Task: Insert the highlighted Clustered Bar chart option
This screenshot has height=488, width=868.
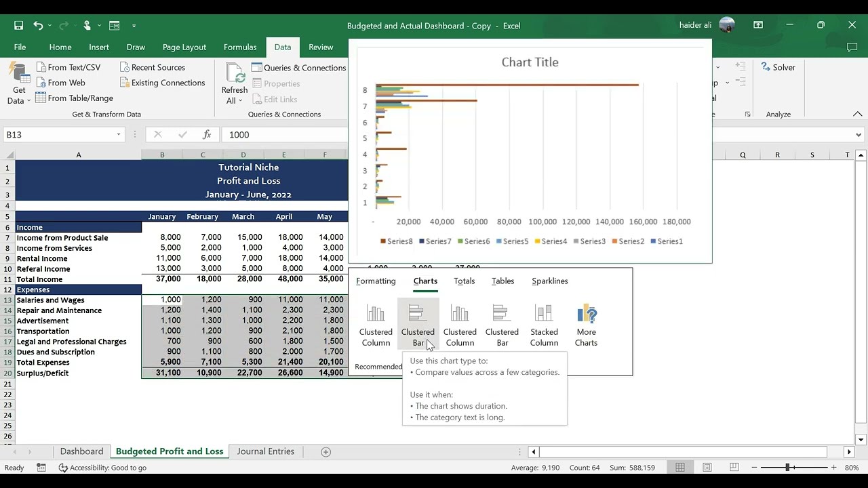Action: point(418,325)
